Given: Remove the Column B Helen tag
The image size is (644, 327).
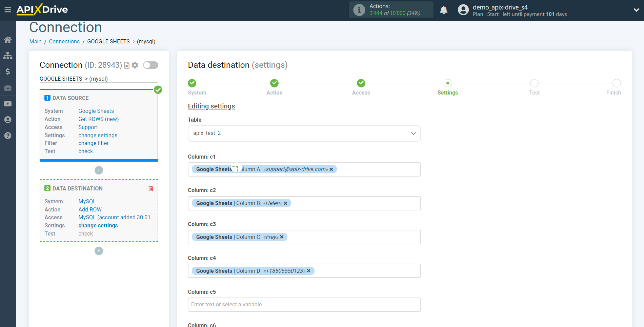Looking at the screenshot, I should point(285,203).
